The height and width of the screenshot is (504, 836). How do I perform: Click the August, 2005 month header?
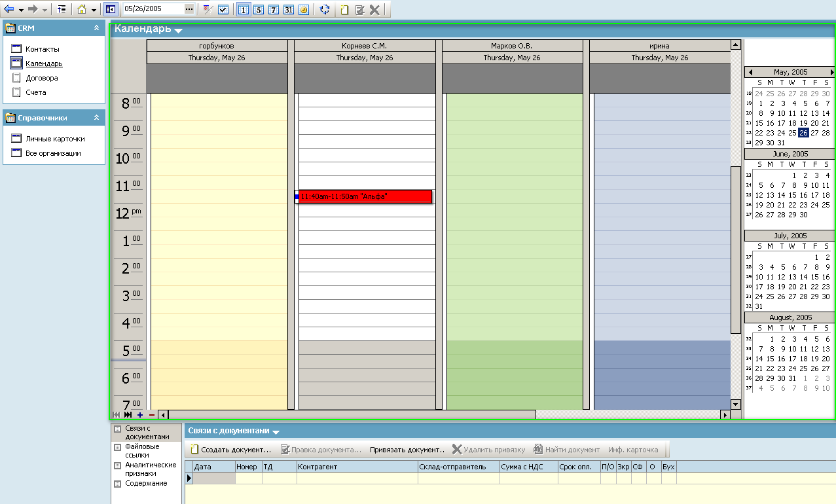(x=790, y=317)
